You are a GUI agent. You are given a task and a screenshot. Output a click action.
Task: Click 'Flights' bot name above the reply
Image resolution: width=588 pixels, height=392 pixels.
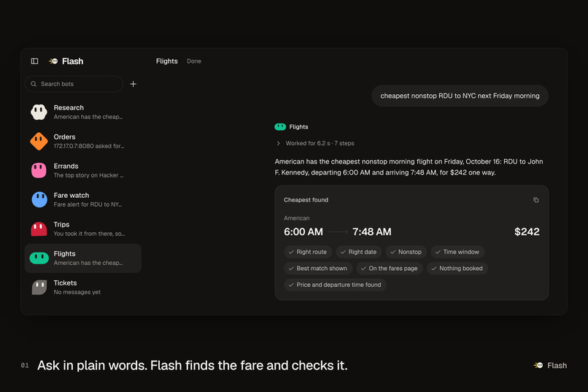click(x=299, y=127)
